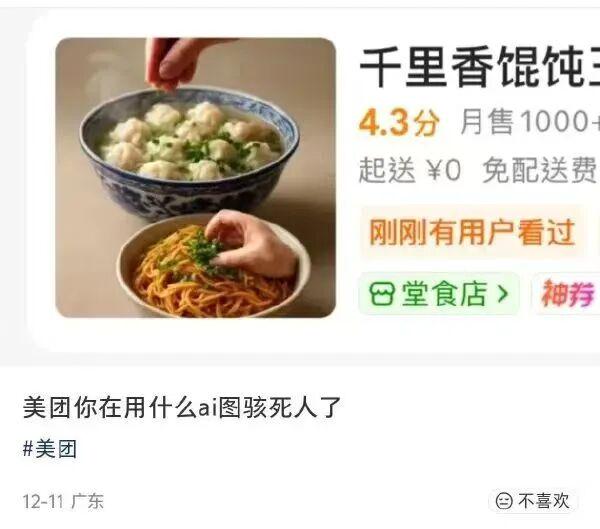Image resolution: width=600 pixels, height=529 pixels.
Task: Tap the 免配送费 free delivery label
Action: tap(540, 170)
